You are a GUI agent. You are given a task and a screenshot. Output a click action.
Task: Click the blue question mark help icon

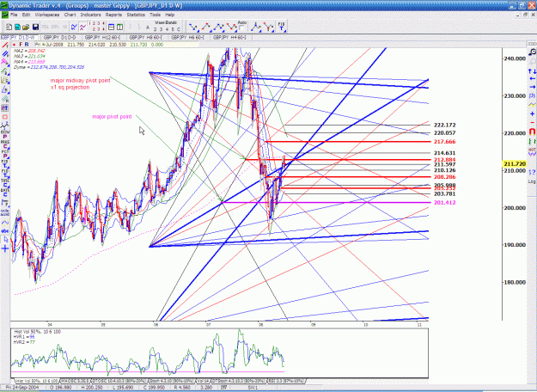[x=532, y=172]
